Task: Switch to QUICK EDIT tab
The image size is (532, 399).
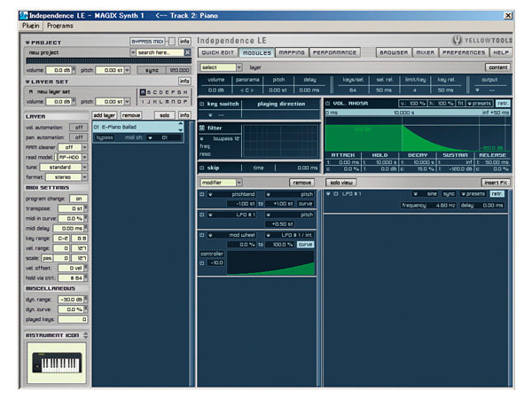Action: tap(218, 52)
